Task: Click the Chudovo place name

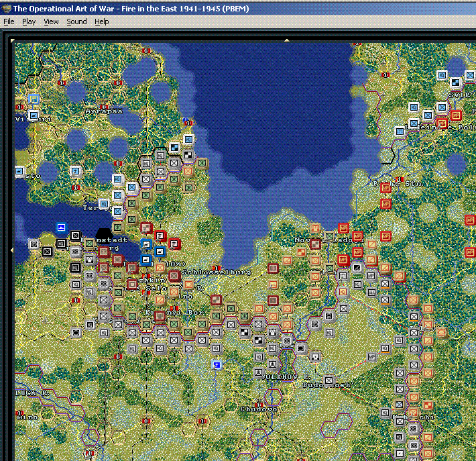Action: tap(259, 409)
